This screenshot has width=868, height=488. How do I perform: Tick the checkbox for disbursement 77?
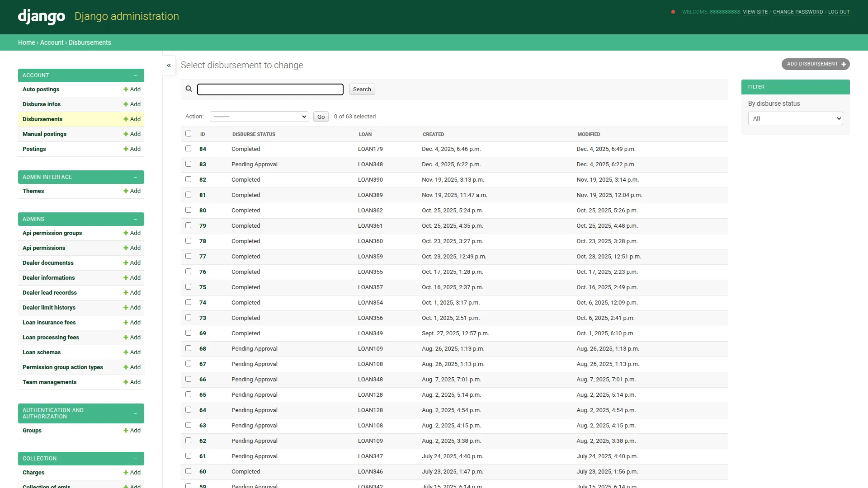(x=189, y=256)
